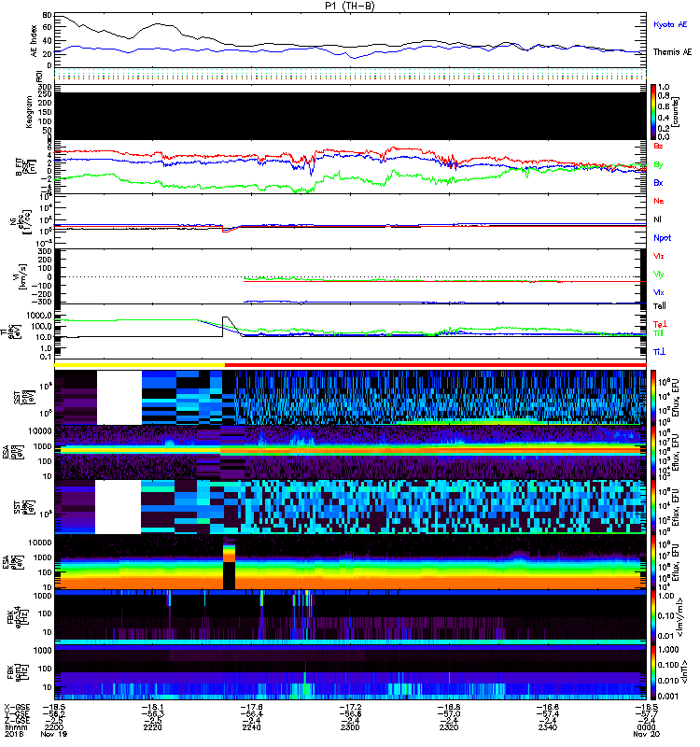Click the -18.1 X-GSE value
Viewport: 700px width, 747px height.
pos(152,707)
